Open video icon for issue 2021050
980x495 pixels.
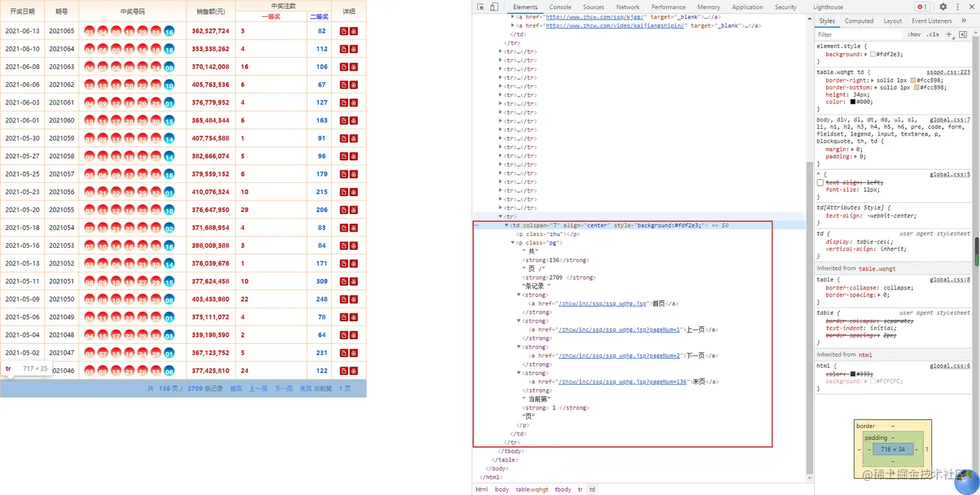pyautogui.click(x=354, y=299)
